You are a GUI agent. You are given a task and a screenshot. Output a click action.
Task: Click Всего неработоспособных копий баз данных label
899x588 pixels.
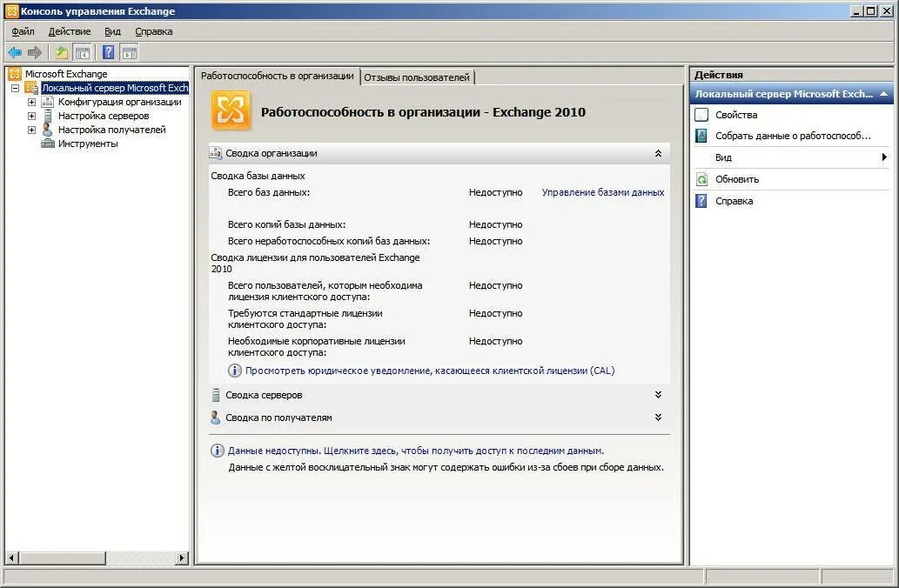[x=329, y=241]
